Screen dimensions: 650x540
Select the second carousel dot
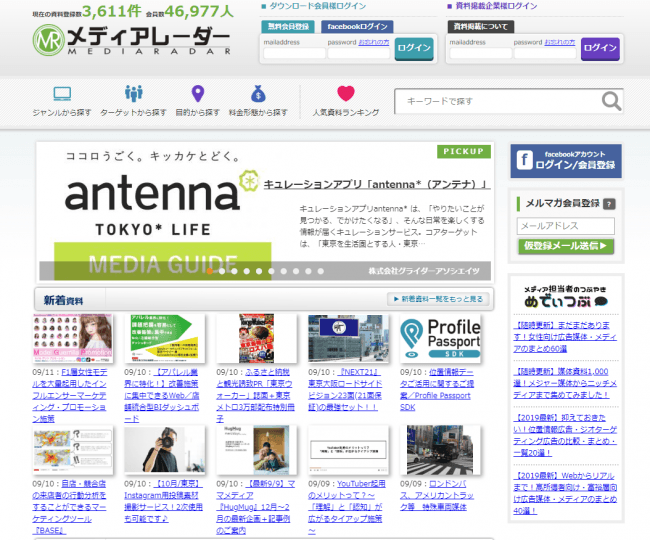click(x=222, y=271)
